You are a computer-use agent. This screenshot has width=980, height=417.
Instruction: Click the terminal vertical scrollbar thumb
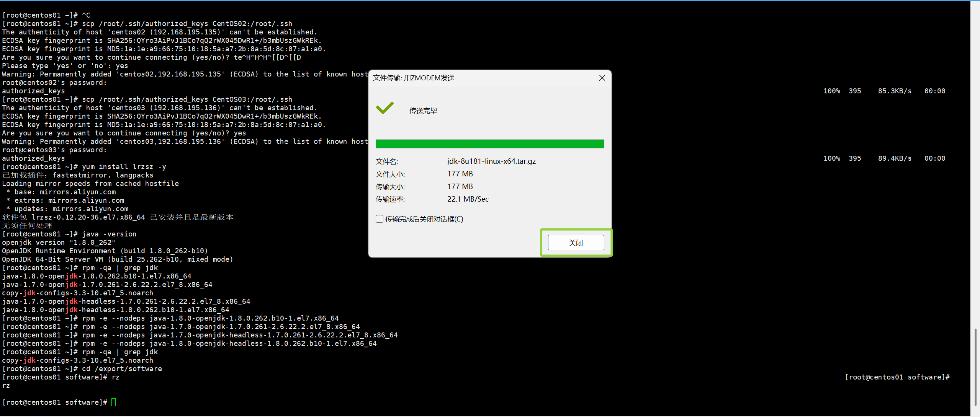point(975,367)
